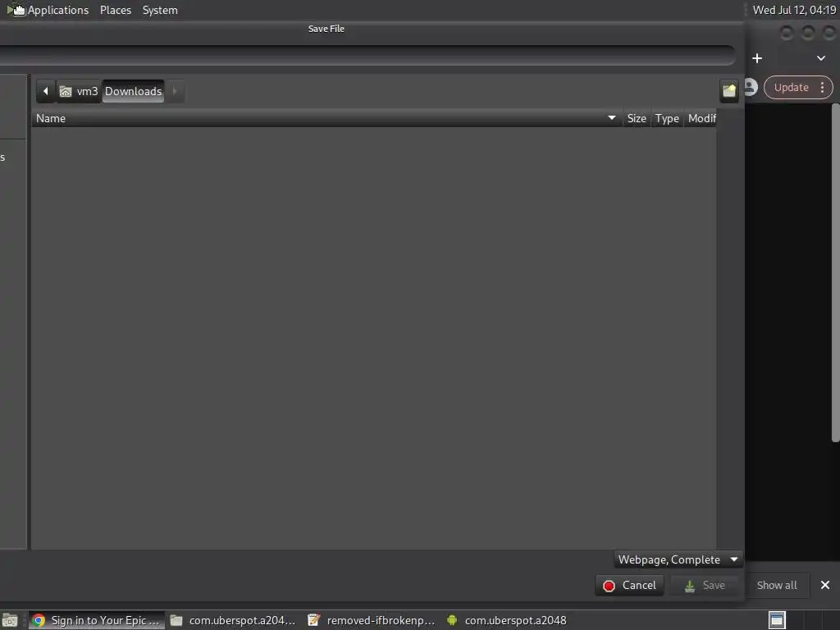Sort files by the Size column

pos(637,118)
